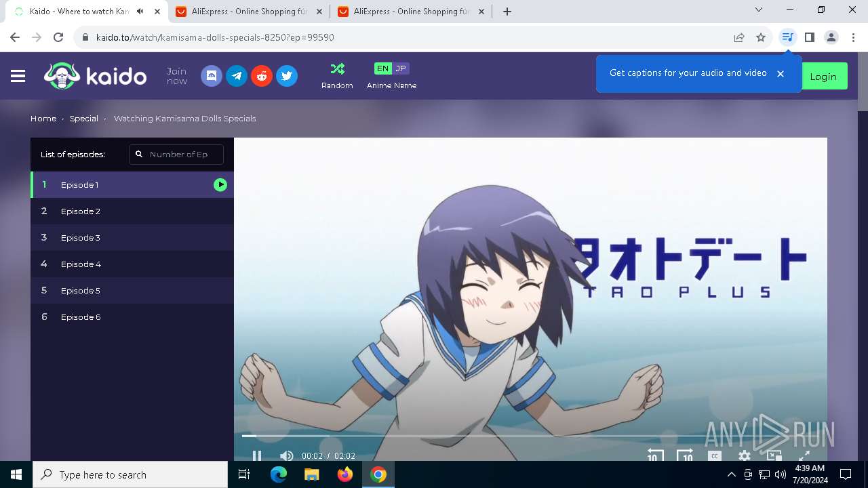Pause the video
Screen dimensions: 868x488
(x=257, y=455)
